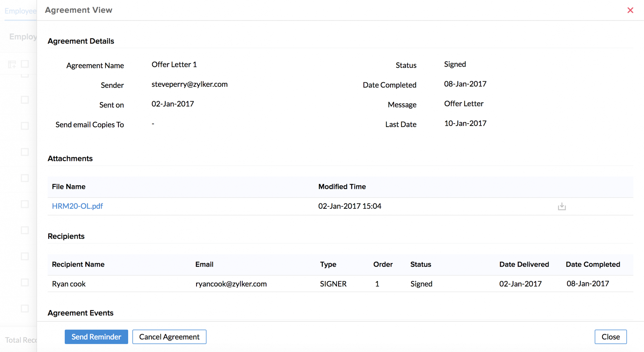
Task: Close the Agreement View panel with the X icon
Action: point(630,10)
